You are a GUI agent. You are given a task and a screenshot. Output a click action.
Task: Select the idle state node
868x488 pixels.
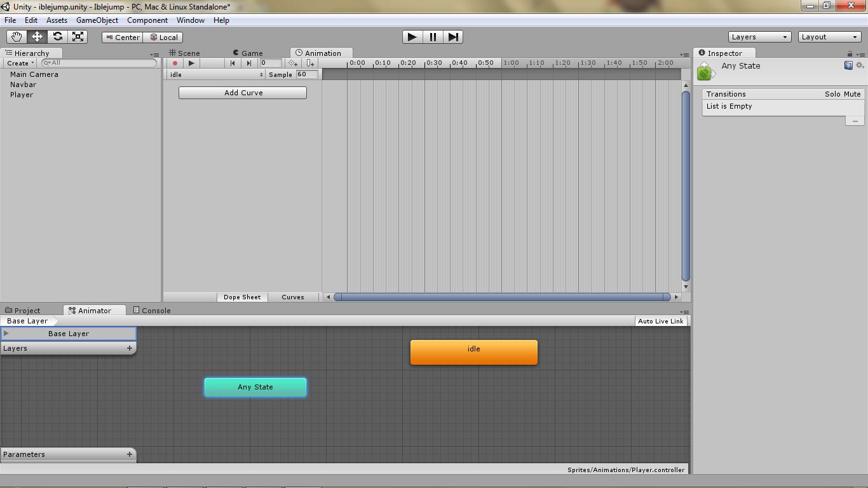[474, 352]
